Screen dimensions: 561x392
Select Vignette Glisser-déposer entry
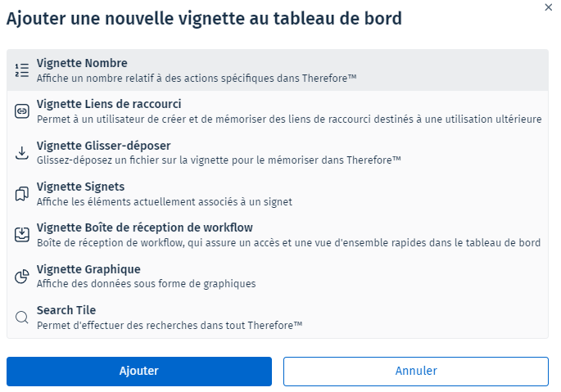(x=103, y=146)
